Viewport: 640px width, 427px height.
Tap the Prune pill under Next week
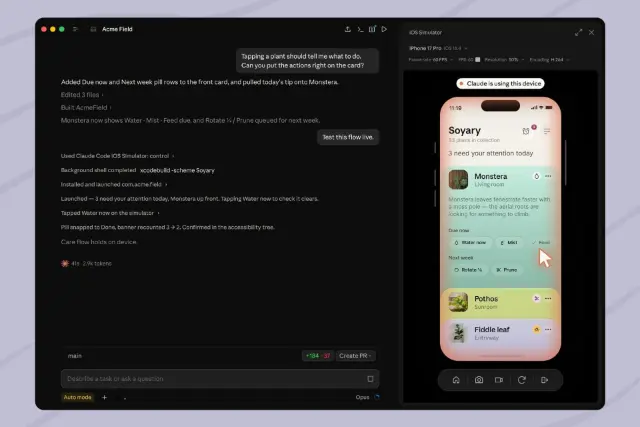tap(507, 270)
